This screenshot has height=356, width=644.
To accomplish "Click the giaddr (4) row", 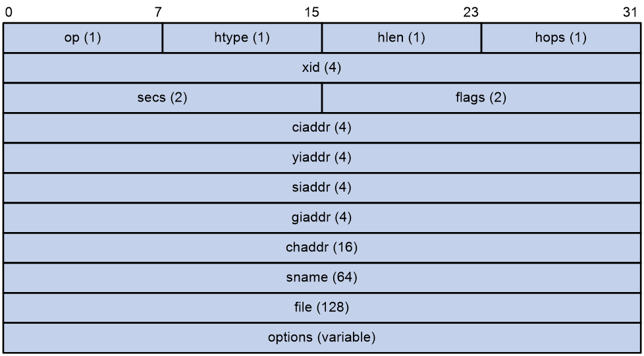I will coord(322,218).
